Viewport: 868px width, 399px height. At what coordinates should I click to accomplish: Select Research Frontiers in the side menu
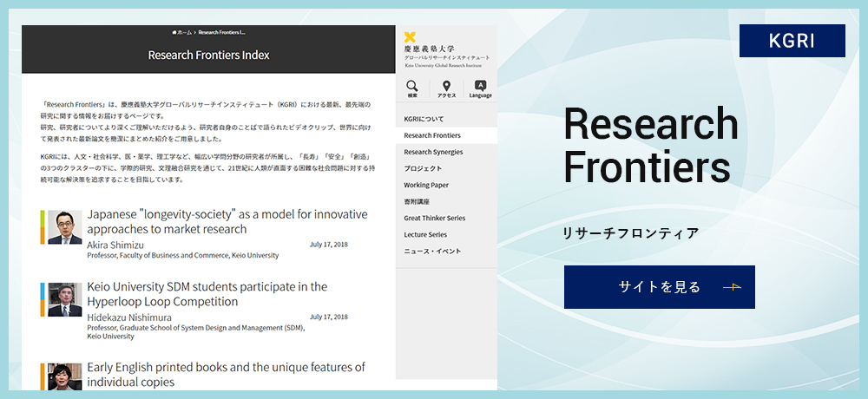[446, 135]
